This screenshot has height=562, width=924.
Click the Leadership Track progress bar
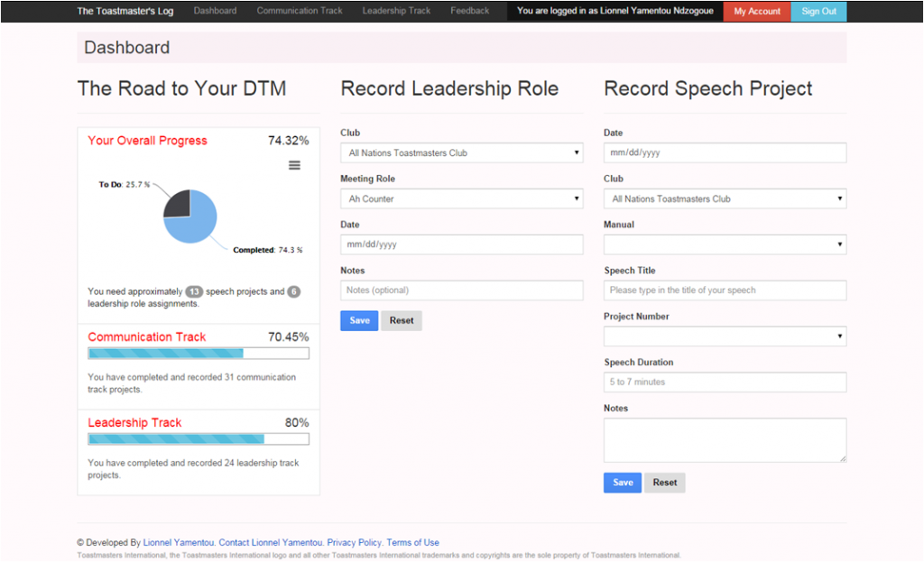click(x=198, y=439)
